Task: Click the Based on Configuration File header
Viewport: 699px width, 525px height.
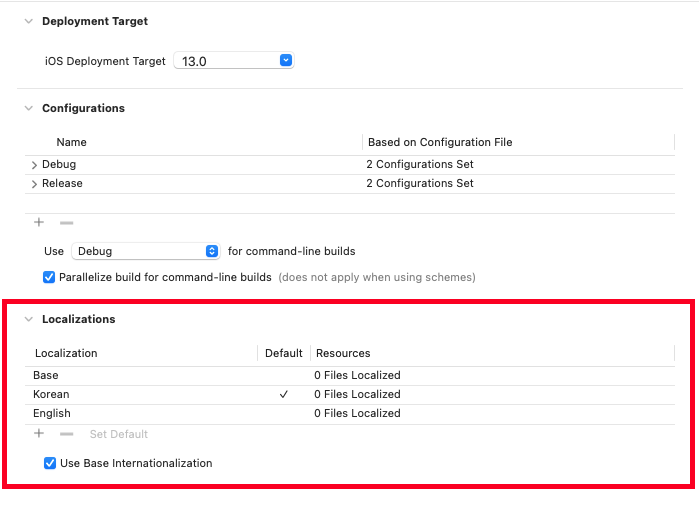Action: [440, 142]
